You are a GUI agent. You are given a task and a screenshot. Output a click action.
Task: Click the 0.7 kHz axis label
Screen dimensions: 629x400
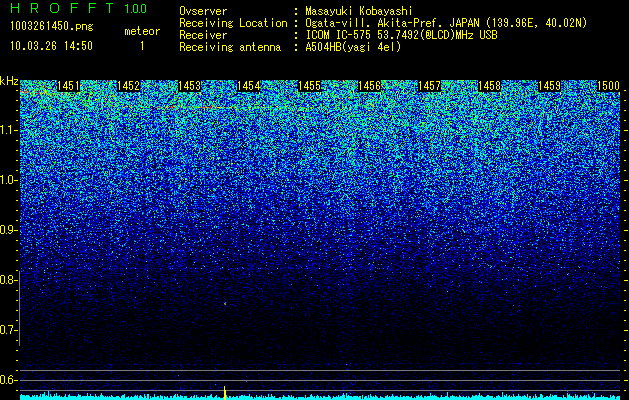tap(9, 330)
